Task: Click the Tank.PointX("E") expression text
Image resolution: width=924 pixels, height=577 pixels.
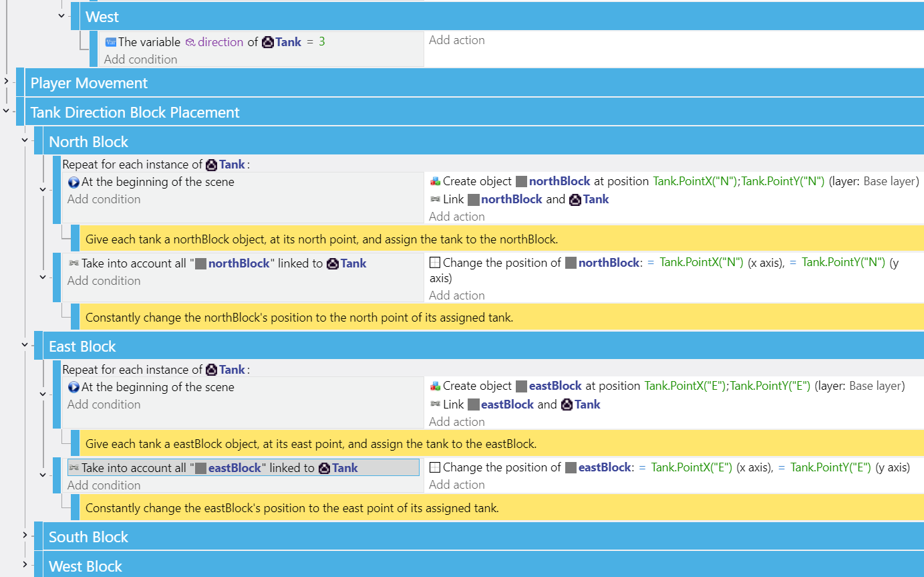Action: (691, 467)
